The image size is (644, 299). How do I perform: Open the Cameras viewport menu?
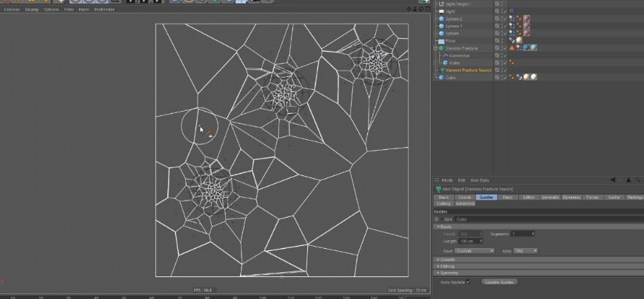tap(11, 9)
